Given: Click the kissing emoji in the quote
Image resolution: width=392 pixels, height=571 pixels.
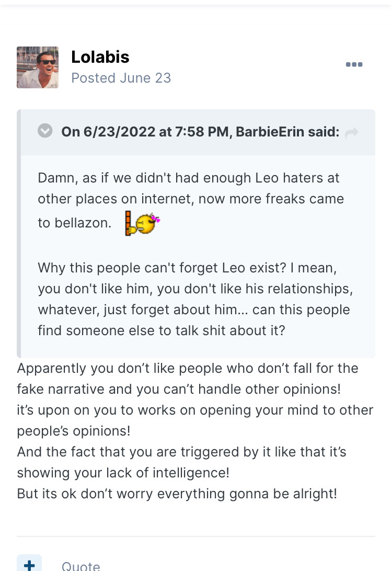Looking at the screenshot, I should tap(142, 223).
